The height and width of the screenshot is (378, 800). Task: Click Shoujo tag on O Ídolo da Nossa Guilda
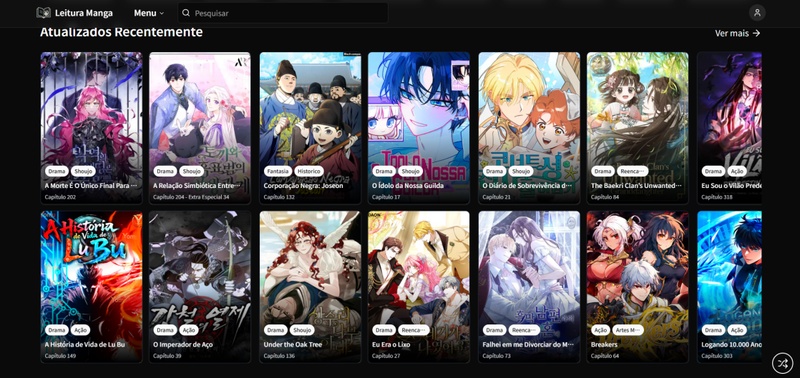410,171
